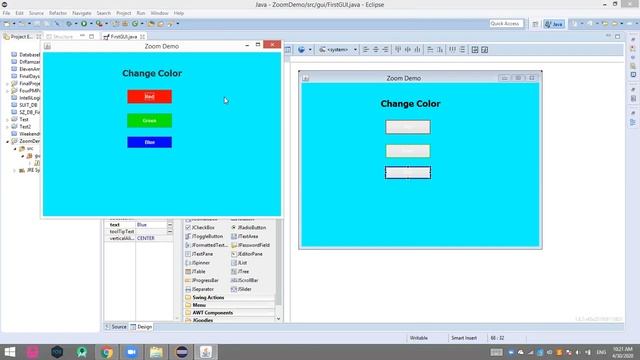Expand the Swing Actions palette category
Screen dimensions: 640x360
click(x=229, y=298)
